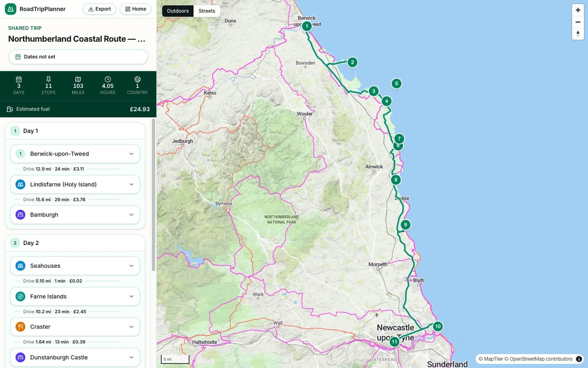This screenshot has height=368, width=588.
Task: Click the 3 Days calendar icon
Action: tap(19, 79)
